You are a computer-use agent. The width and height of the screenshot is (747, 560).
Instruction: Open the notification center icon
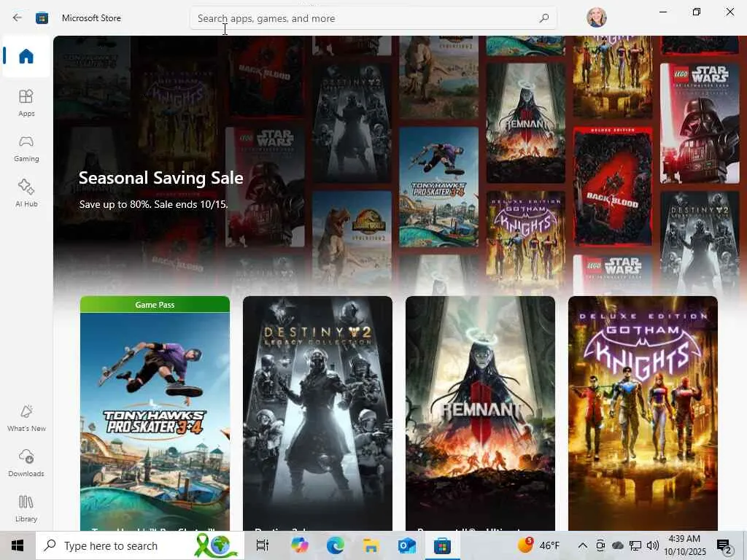724,545
